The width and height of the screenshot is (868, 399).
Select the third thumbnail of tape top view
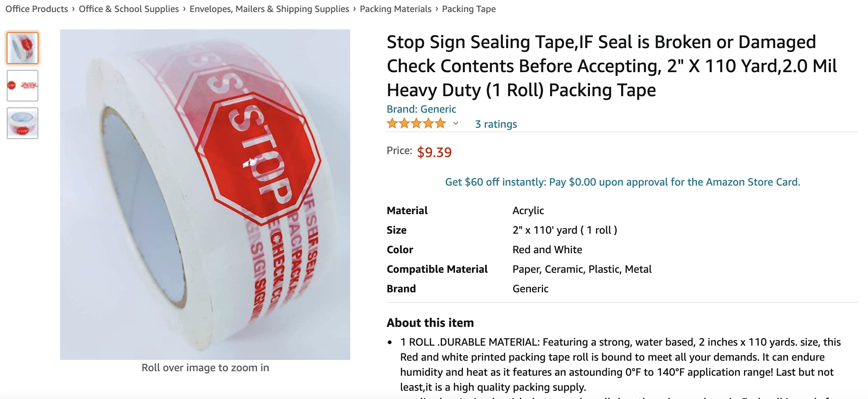(x=23, y=123)
